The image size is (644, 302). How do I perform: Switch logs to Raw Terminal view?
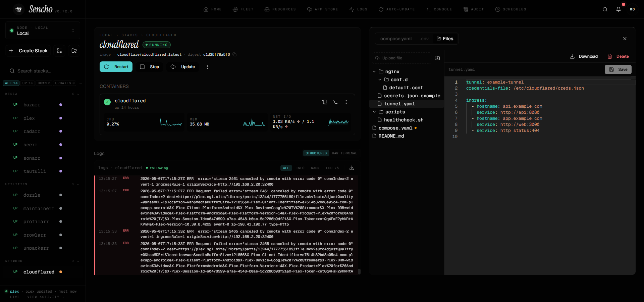[x=344, y=153]
